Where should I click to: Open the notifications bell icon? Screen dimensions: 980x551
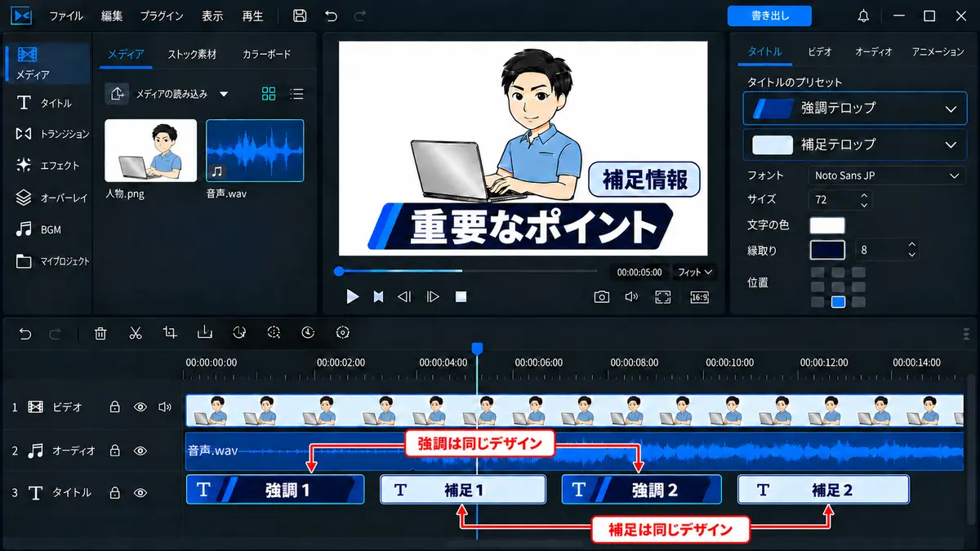(x=864, y=16)
